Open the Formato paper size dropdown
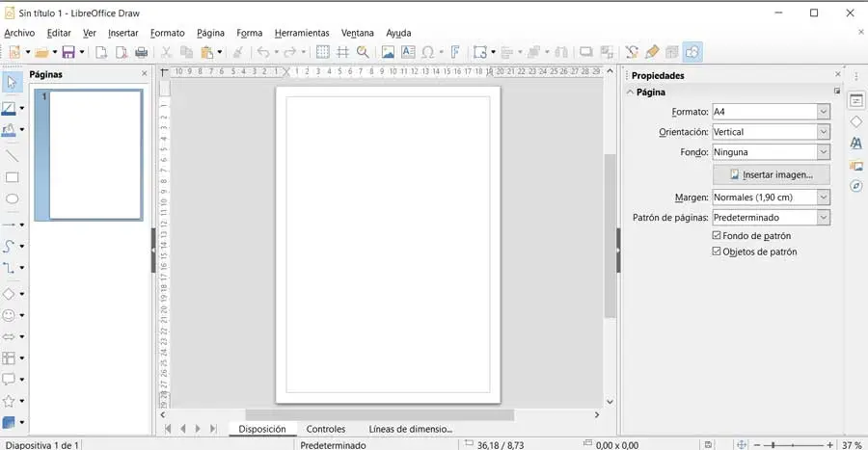This screenshot has height=450, width=868. [823, 112]
